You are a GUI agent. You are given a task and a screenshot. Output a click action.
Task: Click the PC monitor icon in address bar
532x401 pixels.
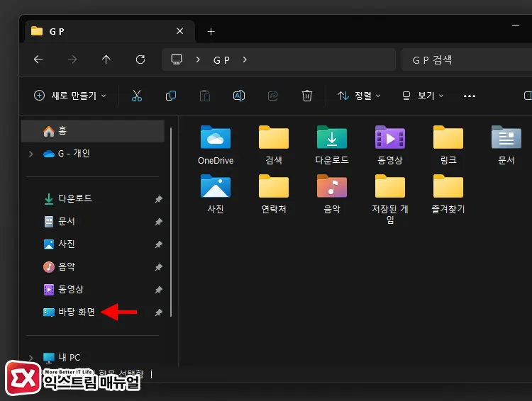(x=177, y=60)
